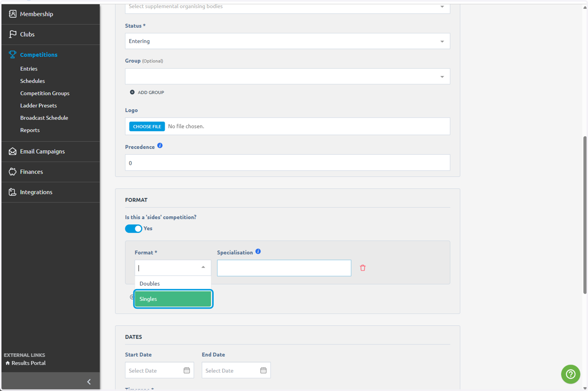Screen dimensions: 588x391
Task: Click the Competitions trophy icon
Action: (13, 54)
